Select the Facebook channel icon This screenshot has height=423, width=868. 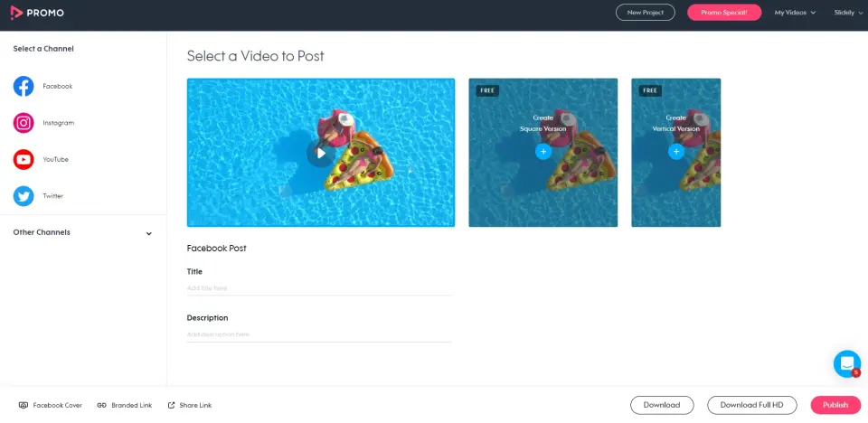24,87
